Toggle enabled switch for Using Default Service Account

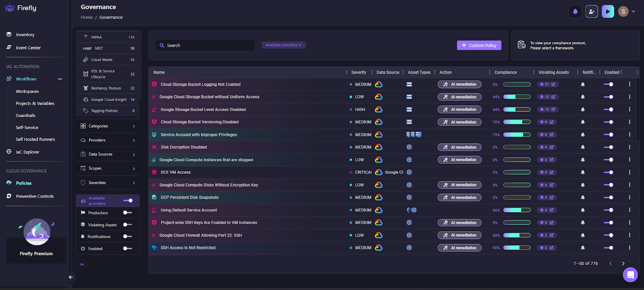tap(608, 210)
